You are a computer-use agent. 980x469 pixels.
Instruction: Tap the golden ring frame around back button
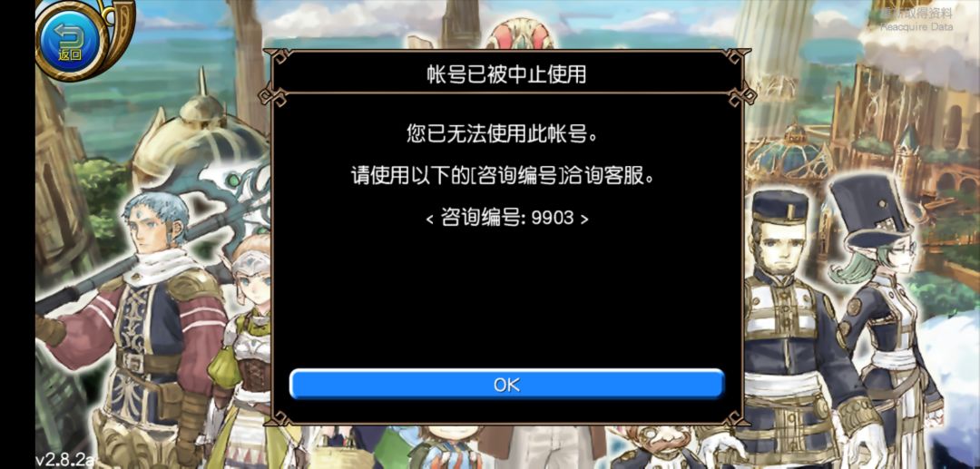point(85,39)
